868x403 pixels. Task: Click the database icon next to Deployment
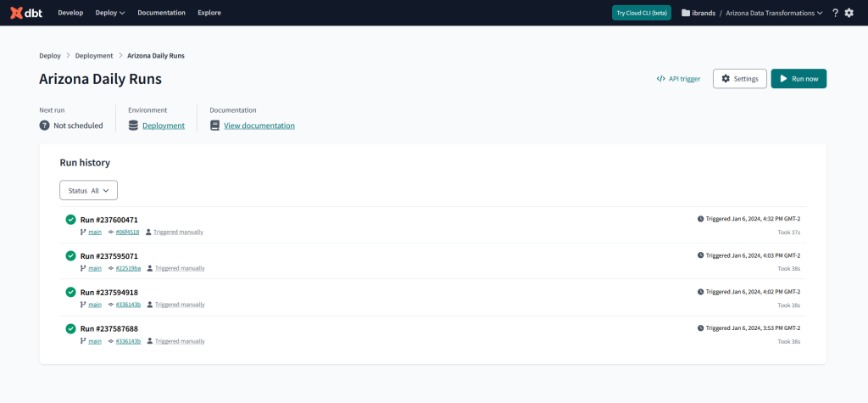coord(133,126)
